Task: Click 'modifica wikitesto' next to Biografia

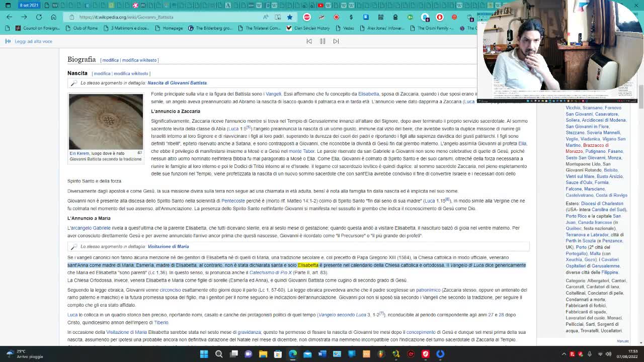Action: 139,60
